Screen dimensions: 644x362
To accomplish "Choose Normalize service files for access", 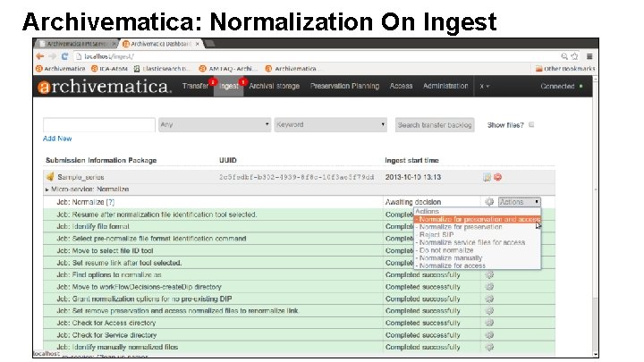I will 478,242.
